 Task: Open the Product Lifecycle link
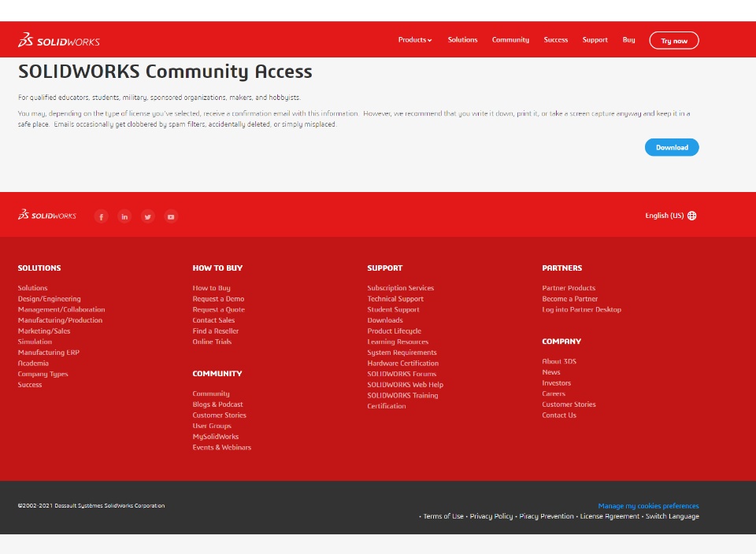pos(395,331)
